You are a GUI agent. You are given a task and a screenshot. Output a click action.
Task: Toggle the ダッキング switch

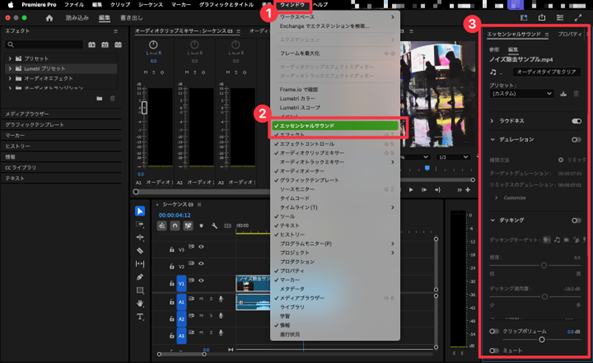[576, 220]
